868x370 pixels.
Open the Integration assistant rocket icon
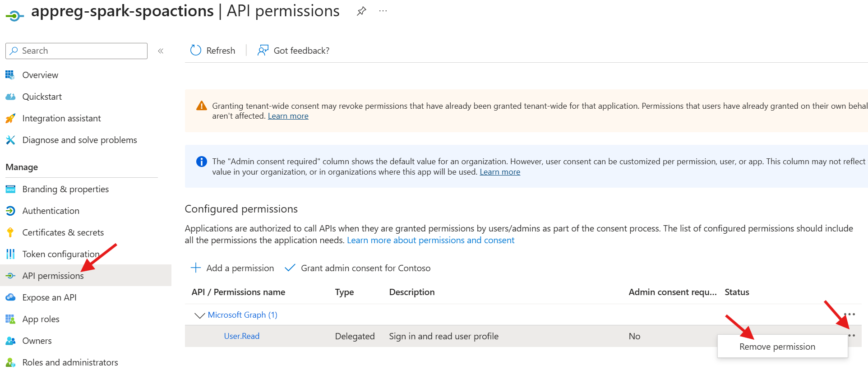click(10, 118)
